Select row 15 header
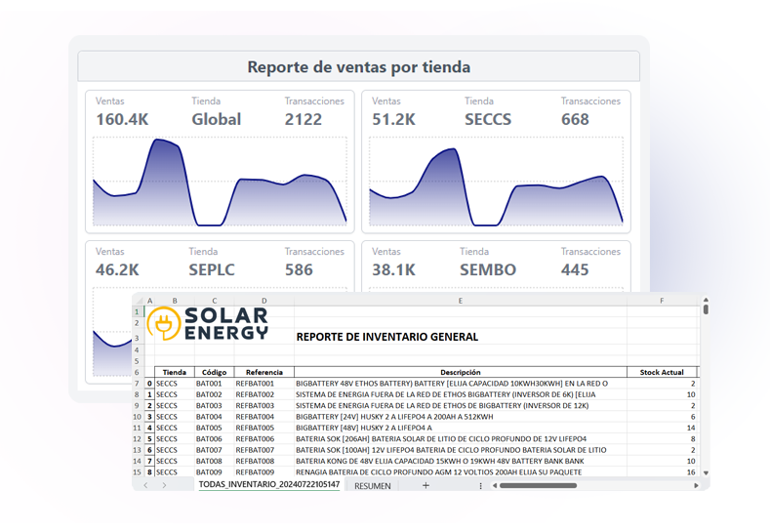The height and width of the screenshot is (532, 770). (137, 472)
